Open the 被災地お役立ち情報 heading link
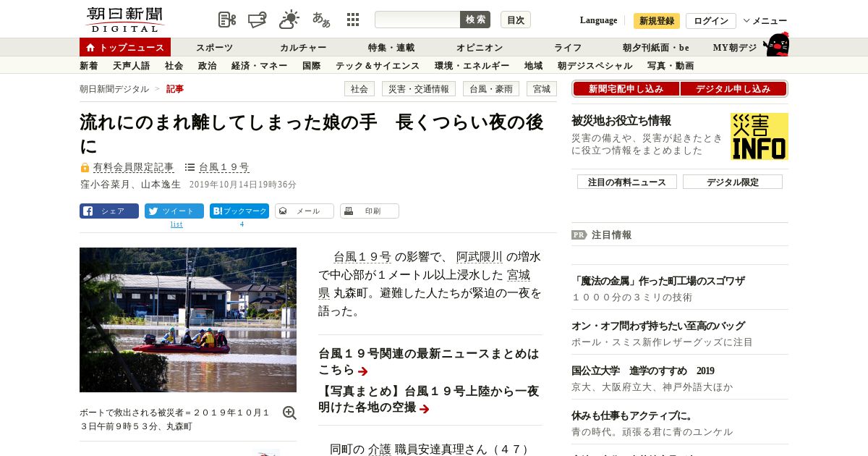This screenshot has width=868, height=456. tap(621, 120)
